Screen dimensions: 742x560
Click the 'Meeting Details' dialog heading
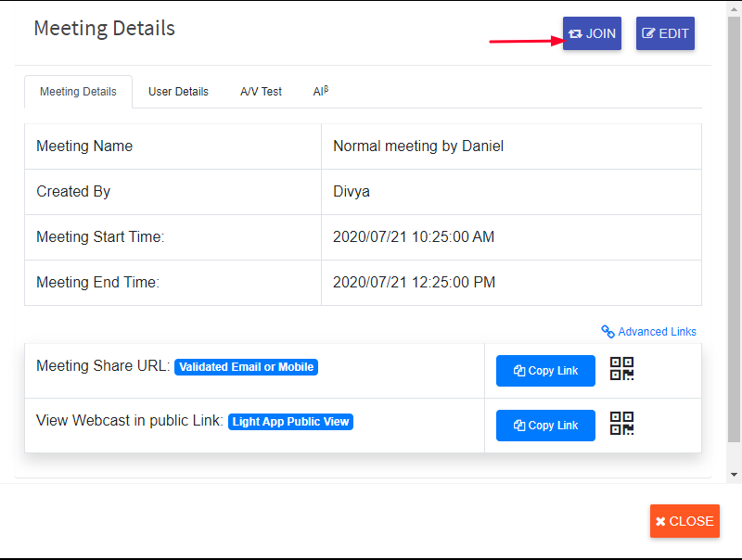[105, 29]
